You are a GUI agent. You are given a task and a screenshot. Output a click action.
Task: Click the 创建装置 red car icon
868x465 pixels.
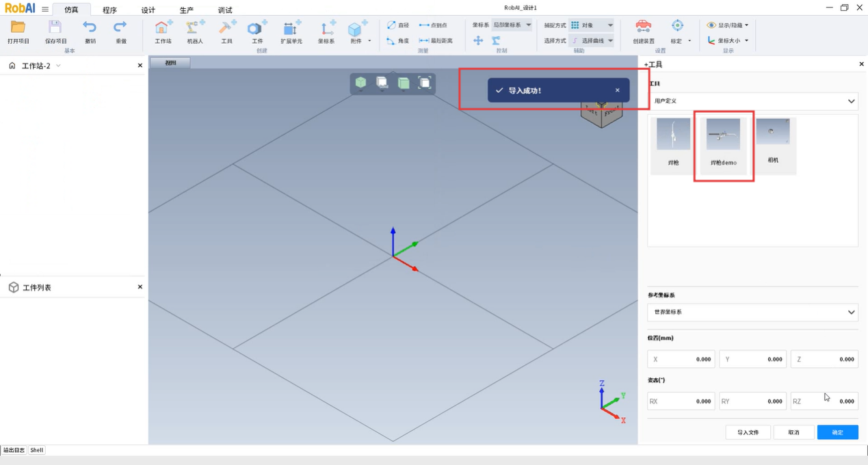[x=643, y=27]
